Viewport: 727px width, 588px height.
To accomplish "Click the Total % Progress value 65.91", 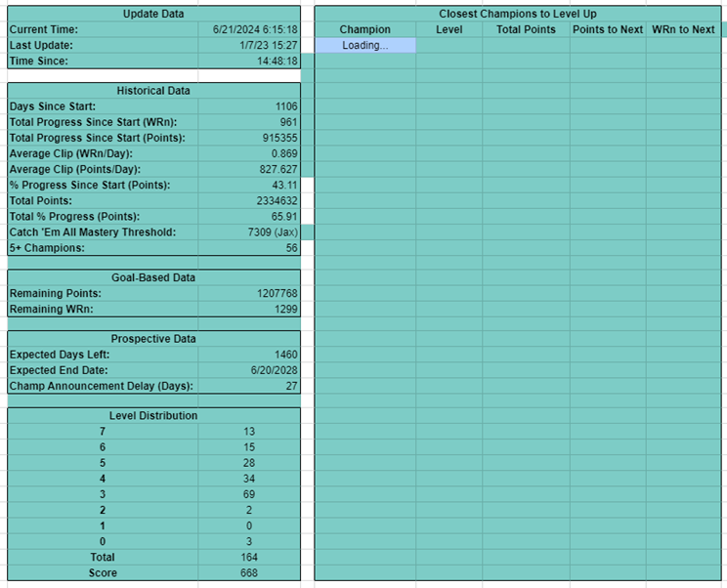I will point(249,217).
